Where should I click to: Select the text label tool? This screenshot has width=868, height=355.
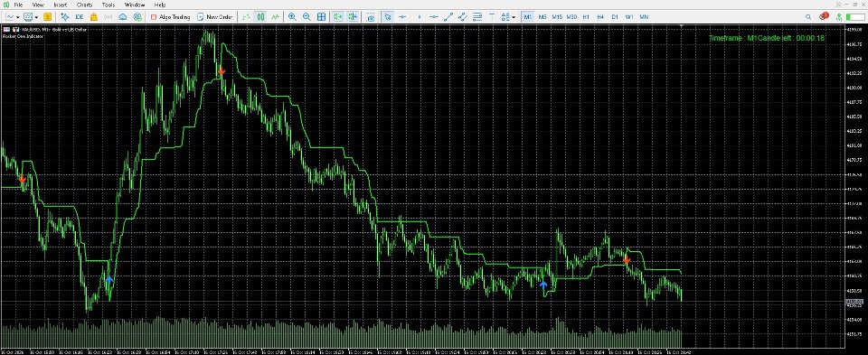point(492,16)
